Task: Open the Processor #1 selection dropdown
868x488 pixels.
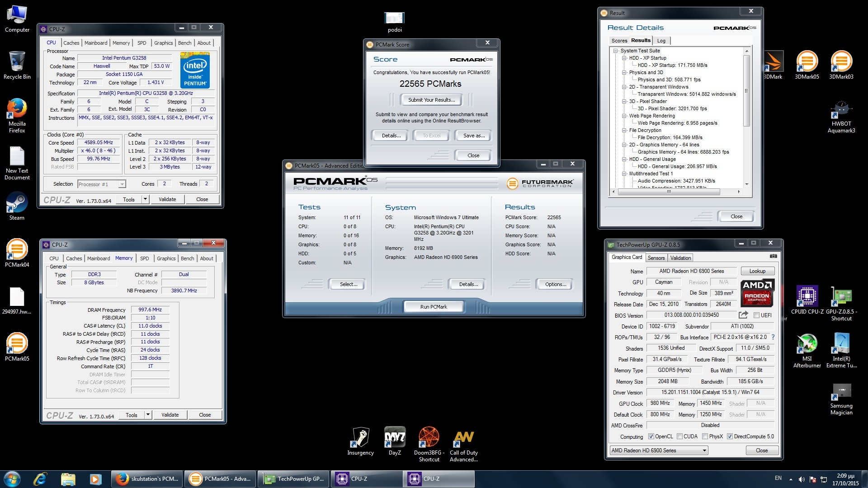Action: [102, 184]
